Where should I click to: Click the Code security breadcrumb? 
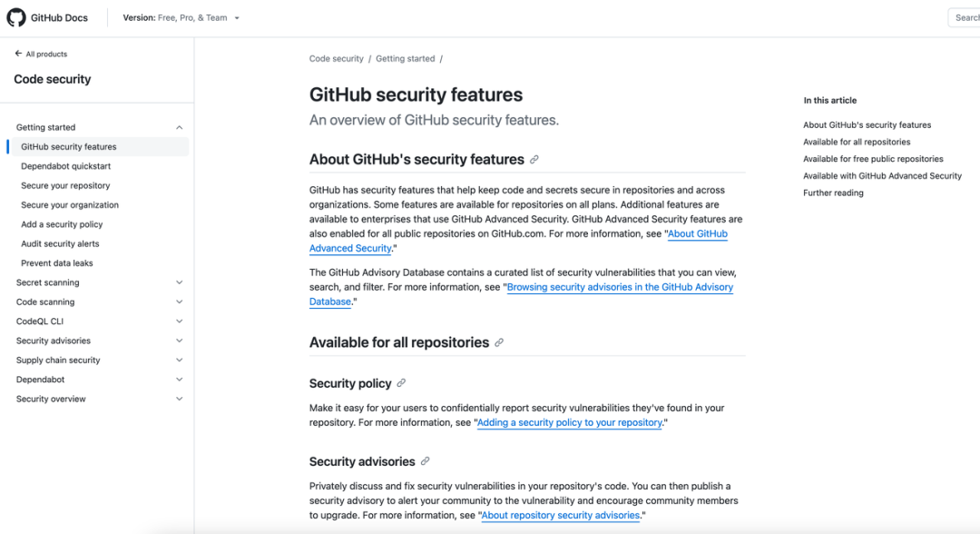tap(336, 59)
